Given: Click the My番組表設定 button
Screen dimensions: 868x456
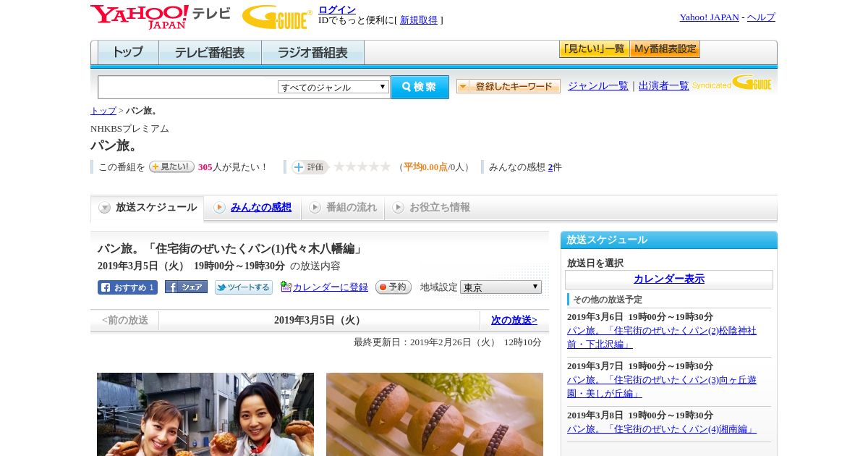Looking at the screenshot, I should pyautogui.click(x=665, y=49).
